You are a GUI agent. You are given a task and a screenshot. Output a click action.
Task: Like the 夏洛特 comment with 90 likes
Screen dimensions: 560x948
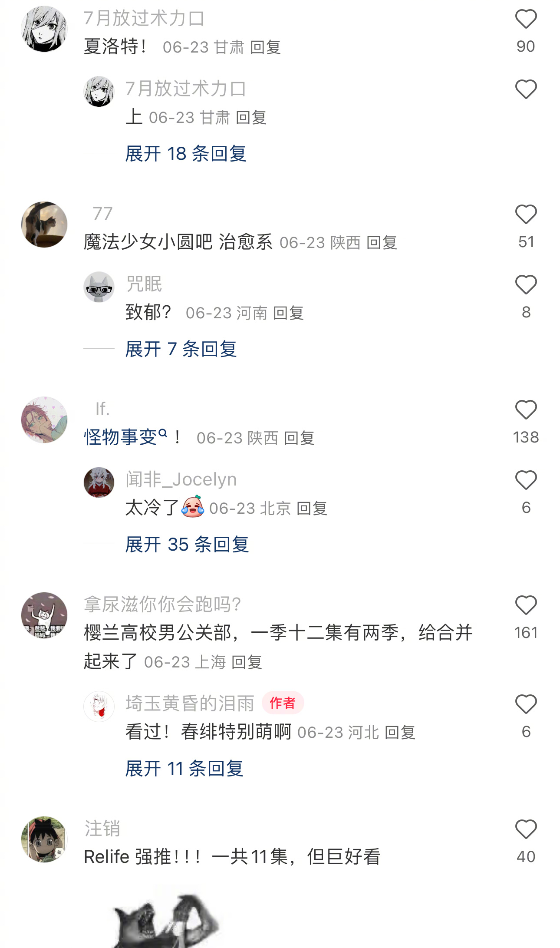point(526,20)
